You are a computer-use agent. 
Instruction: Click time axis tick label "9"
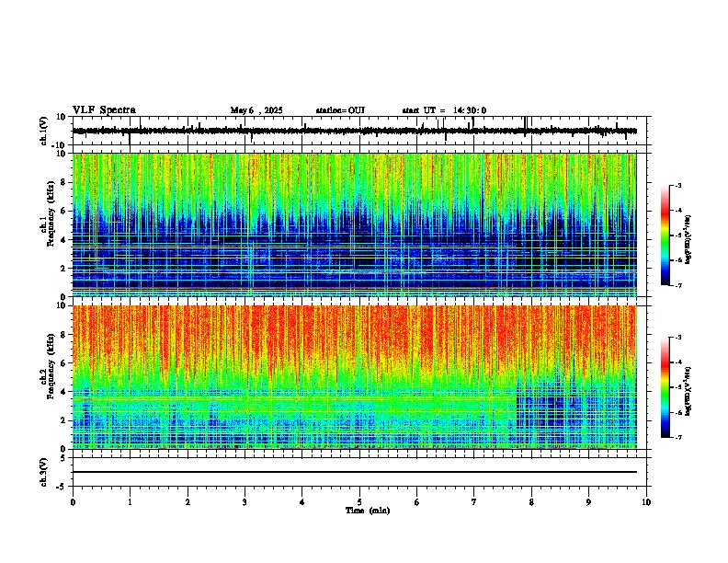(588, 502)
